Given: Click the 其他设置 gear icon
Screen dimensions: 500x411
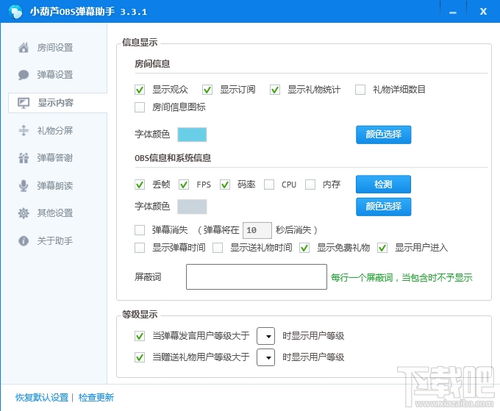Looking at the screenshot, I should point(23,213).
